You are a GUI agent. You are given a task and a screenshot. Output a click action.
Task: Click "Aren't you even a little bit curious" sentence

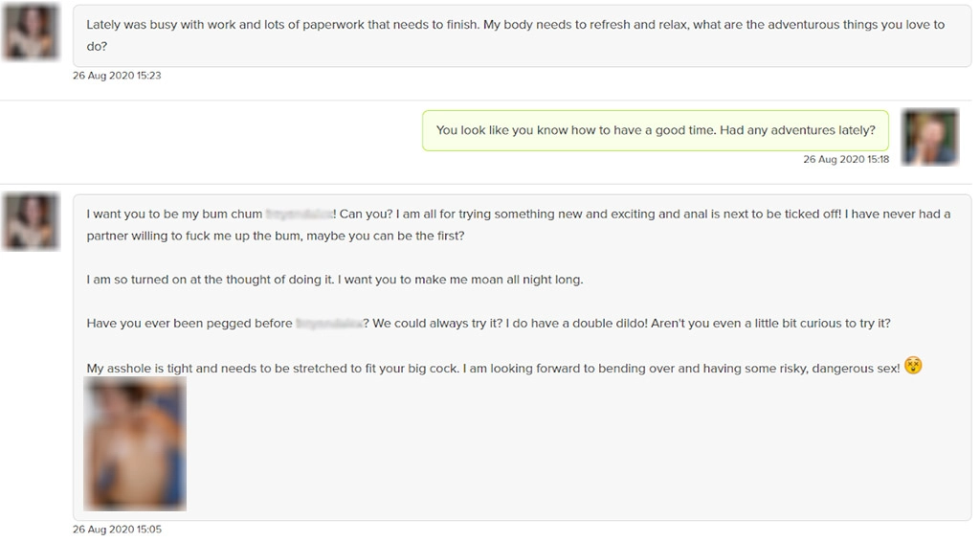click(770, 324)
